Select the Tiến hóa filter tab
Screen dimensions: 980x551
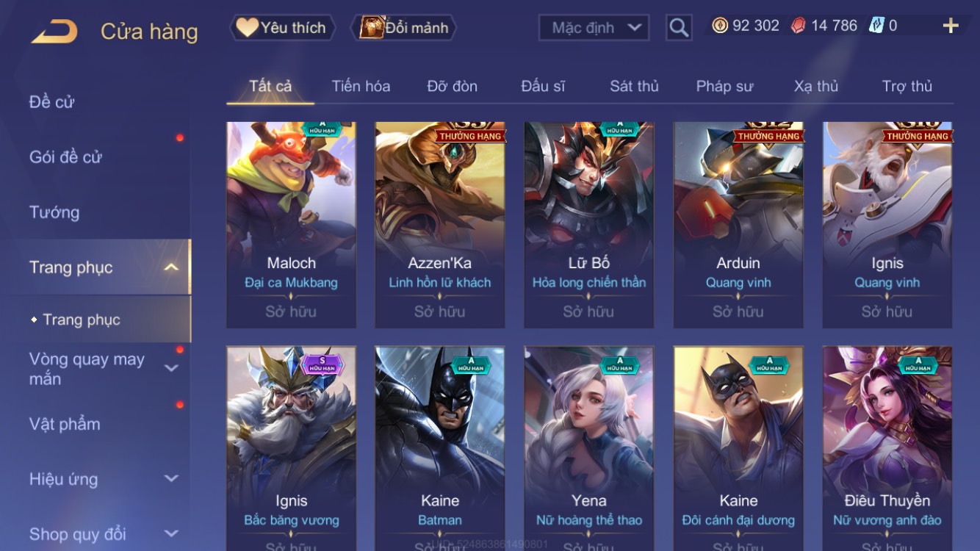361,86
